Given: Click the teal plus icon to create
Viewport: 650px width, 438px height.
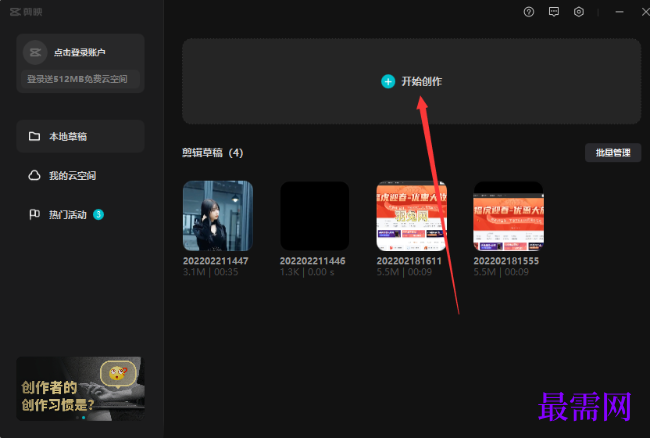Looking at the screenshot, I should pyautogui.click(x=388, y=82).
